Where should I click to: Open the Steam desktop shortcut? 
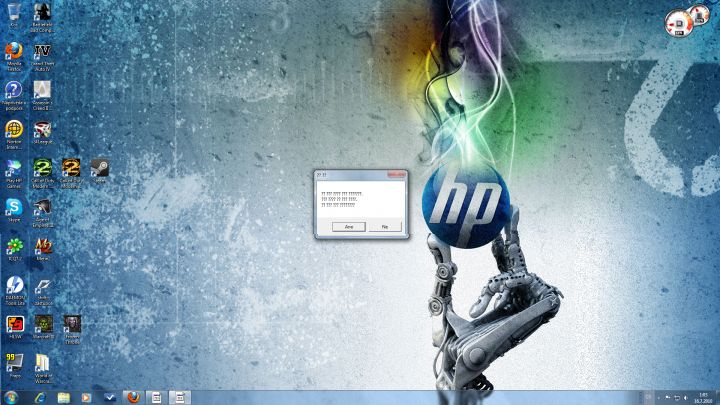tap(99, 171)
